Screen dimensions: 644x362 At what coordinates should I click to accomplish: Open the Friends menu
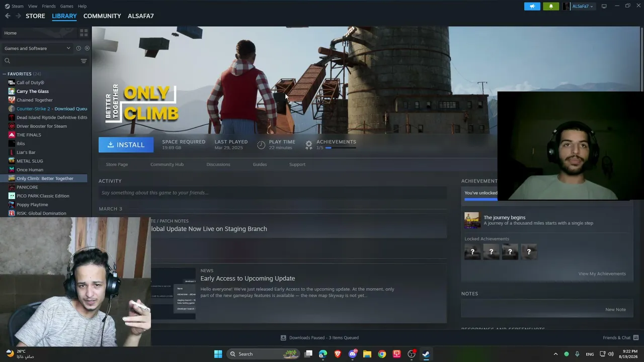point(49,6)
